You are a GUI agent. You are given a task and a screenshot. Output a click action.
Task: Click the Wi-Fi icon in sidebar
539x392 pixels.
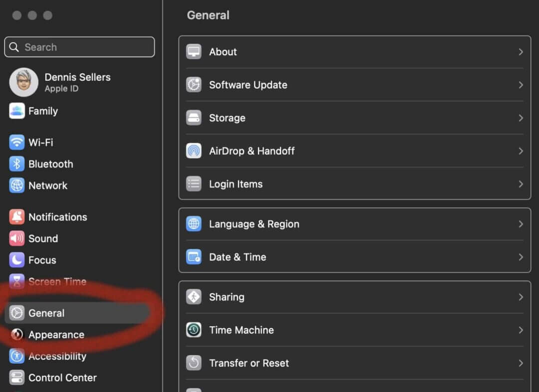point(17,143)
